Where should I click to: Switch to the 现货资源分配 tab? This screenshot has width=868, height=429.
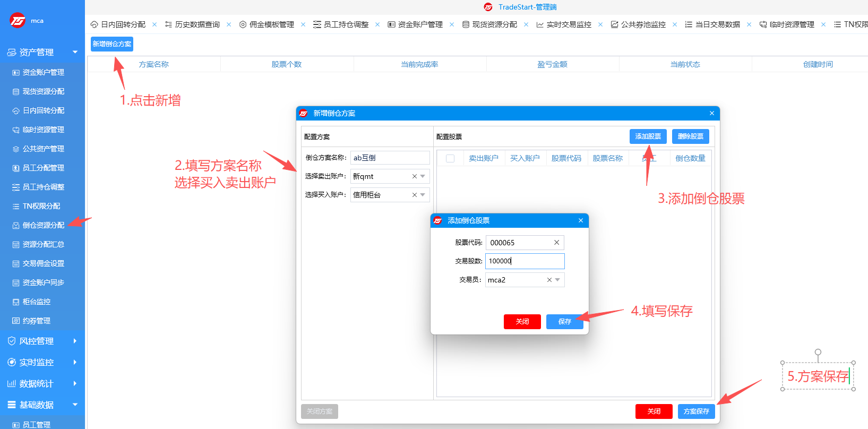[x=489, y=24]
